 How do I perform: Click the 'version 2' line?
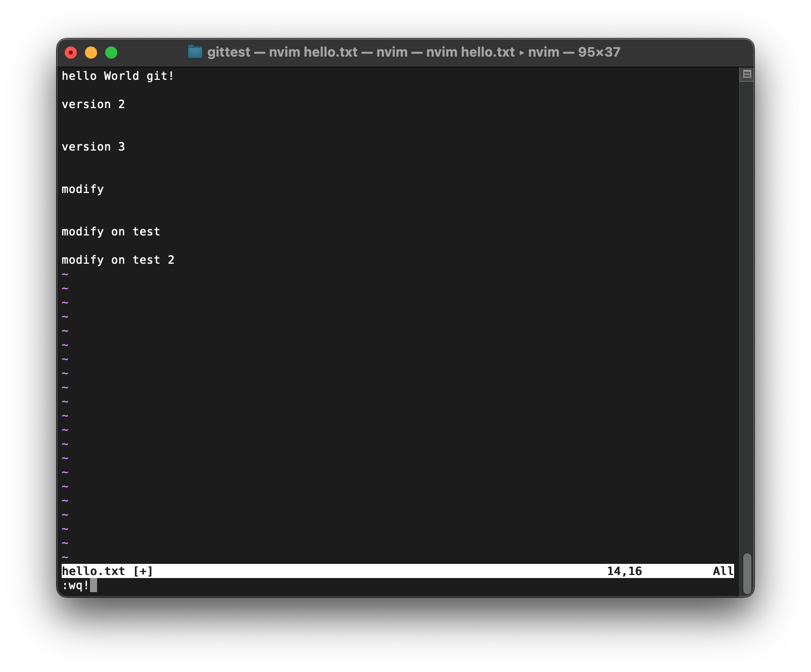[x=93, y=104]
